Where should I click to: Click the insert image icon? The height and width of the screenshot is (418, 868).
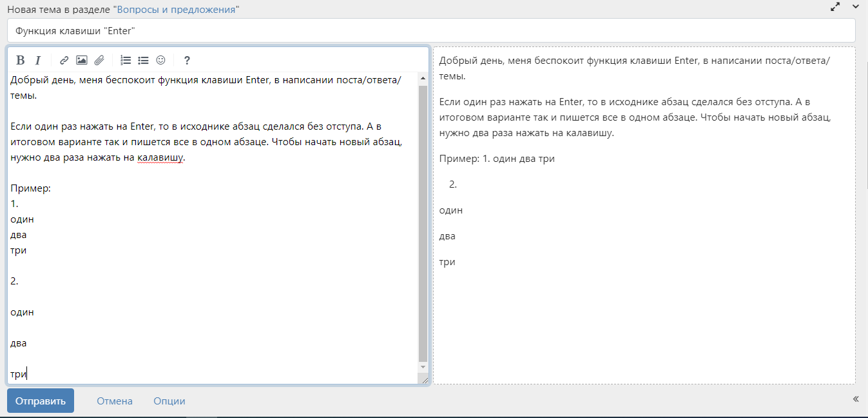click(x=81, y=61)
